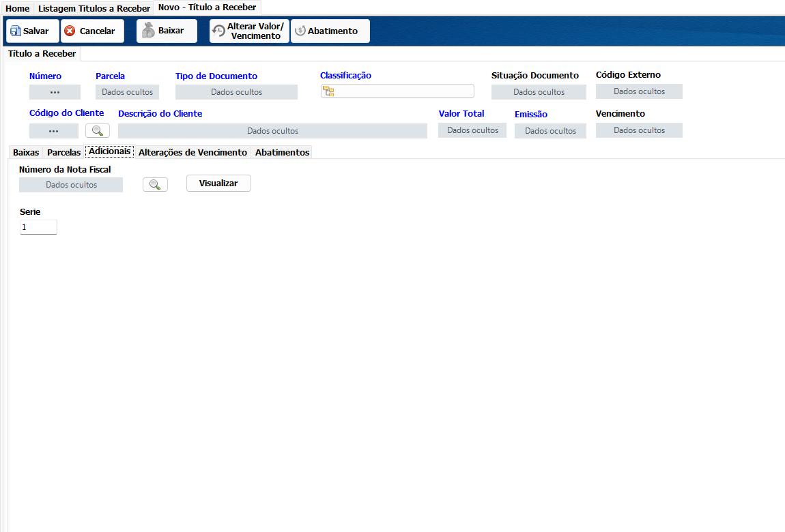The width and height of the screenshot is (785, 532).
Task: Select the Alterações de Vencimento tab
Action: click(x=192, y=153)
